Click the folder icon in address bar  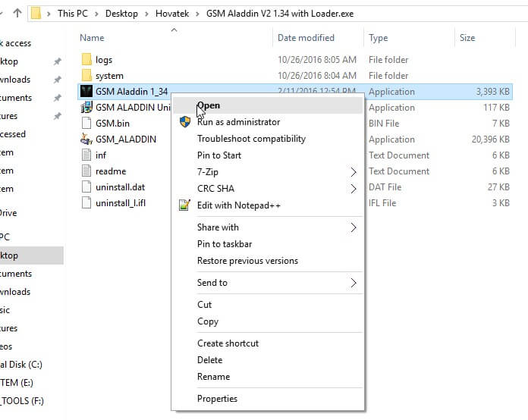tap(36, 14)
